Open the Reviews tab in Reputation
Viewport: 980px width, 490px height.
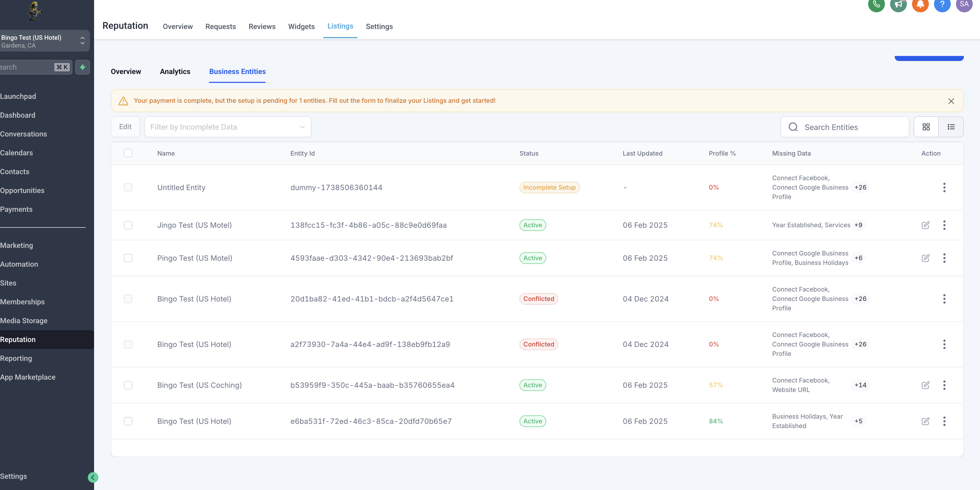click(262, 26)
